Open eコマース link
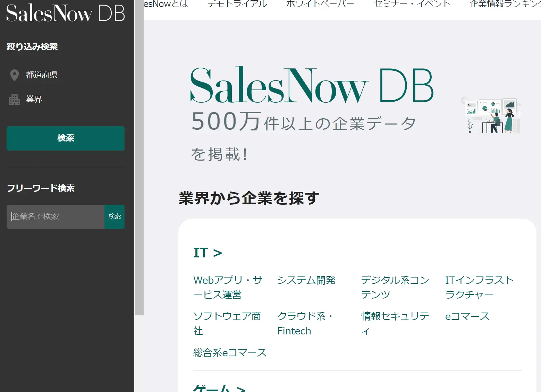 (x=467, y=316)
